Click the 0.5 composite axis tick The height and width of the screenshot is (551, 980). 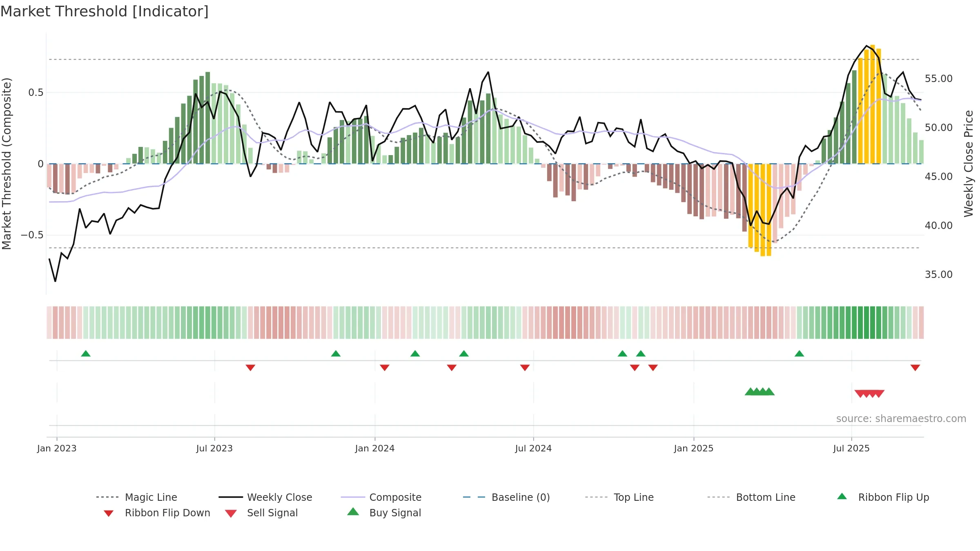click(x=36, y=93)
